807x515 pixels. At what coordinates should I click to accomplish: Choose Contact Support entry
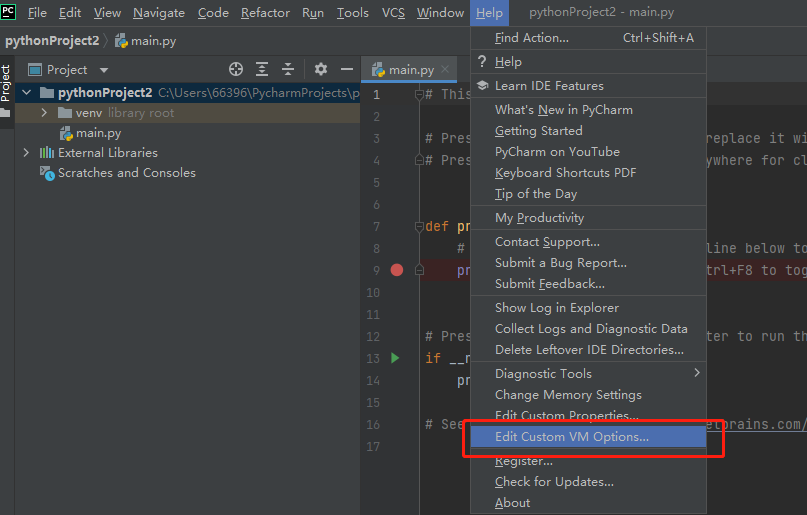pyautogui.click(x=588, y=242)
